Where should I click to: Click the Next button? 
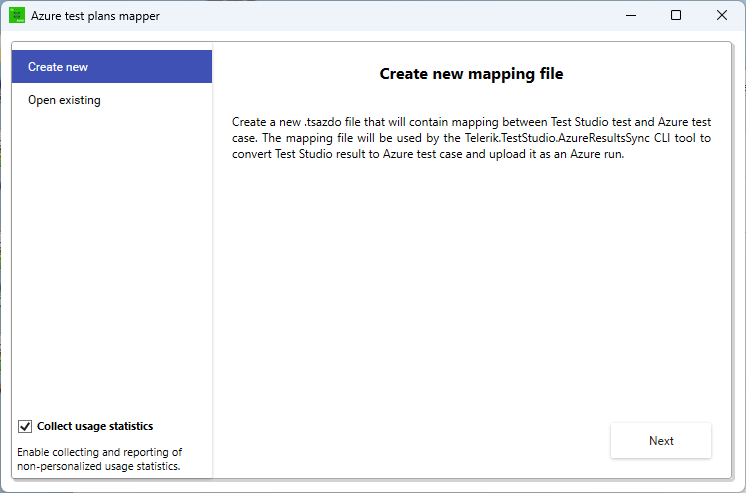pyautogui.click(x=661, y=441)
